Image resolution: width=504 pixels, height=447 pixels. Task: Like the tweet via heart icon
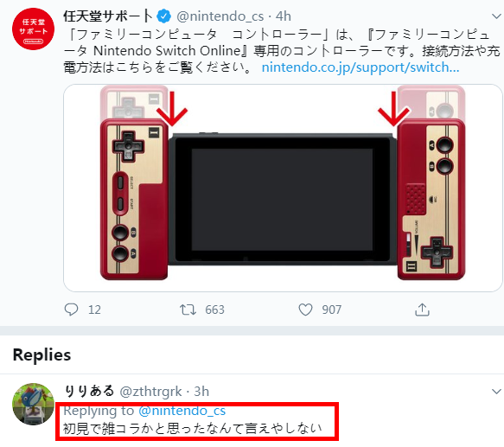tap(305, 310)
